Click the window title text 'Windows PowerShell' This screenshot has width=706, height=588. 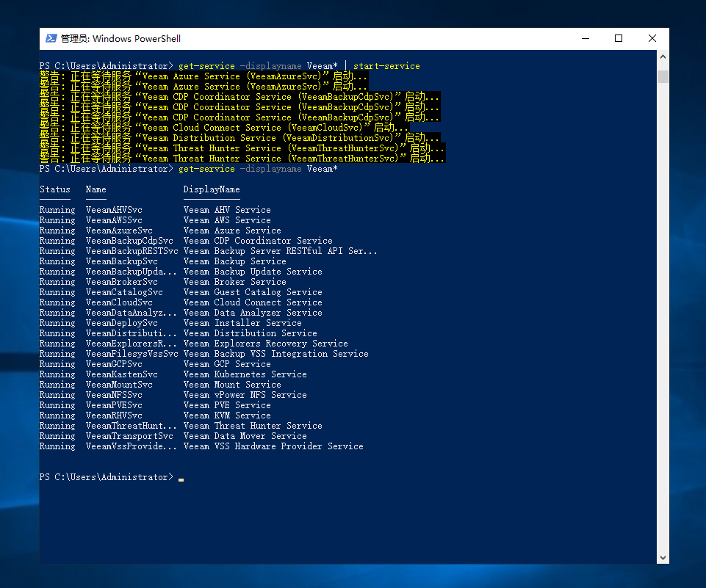137,39
